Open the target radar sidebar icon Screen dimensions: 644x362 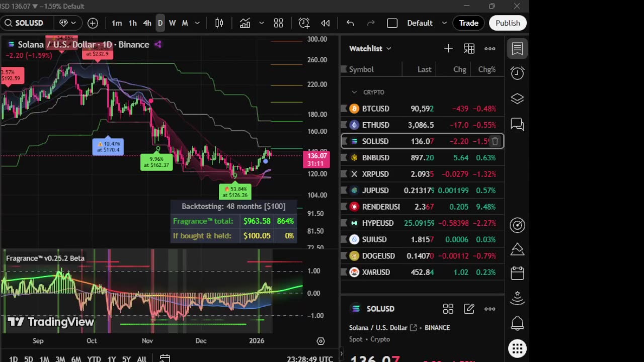[517, 225]
